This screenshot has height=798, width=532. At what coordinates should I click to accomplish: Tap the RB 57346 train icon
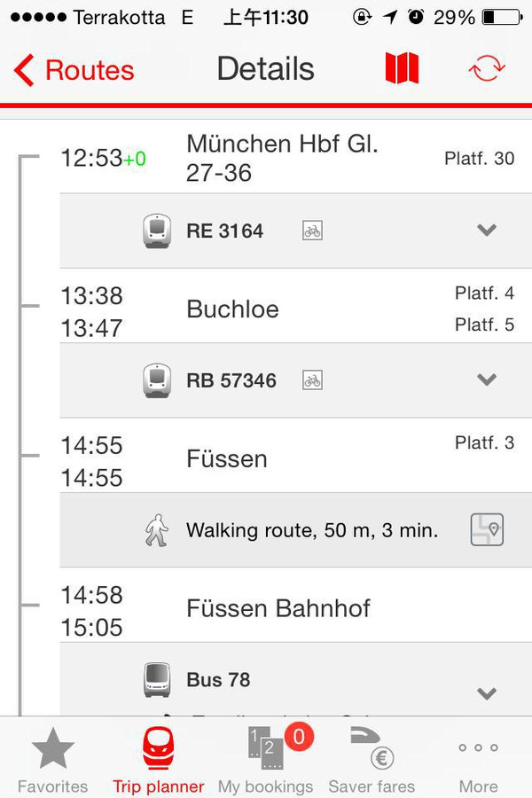pyautogui.click(x=157, y=380)
